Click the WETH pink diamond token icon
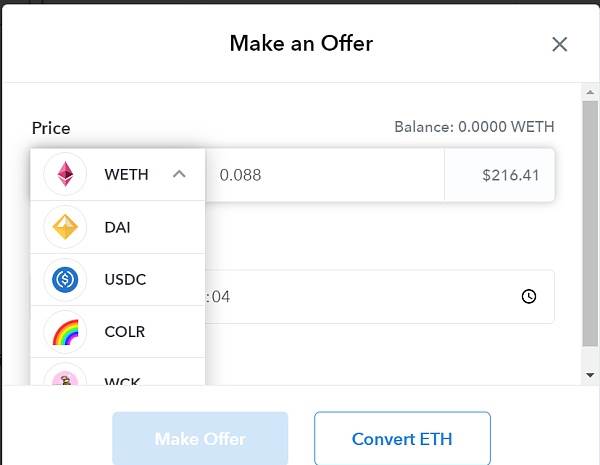Screen dimensions: 600x465 [65, 174]
